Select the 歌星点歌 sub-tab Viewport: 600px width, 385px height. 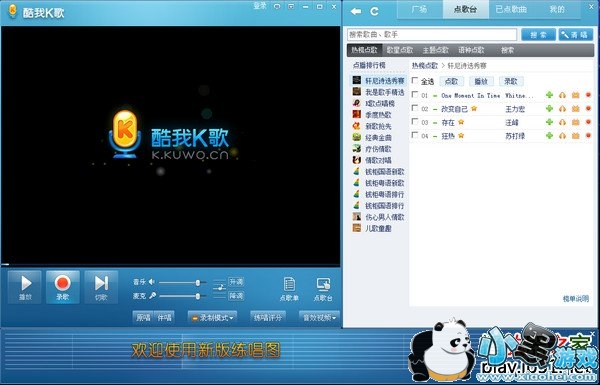(399, 50)
